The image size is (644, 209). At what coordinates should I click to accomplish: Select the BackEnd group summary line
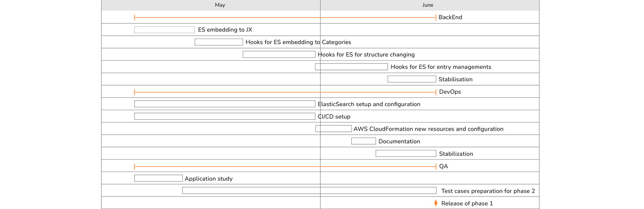click(285, 17)
